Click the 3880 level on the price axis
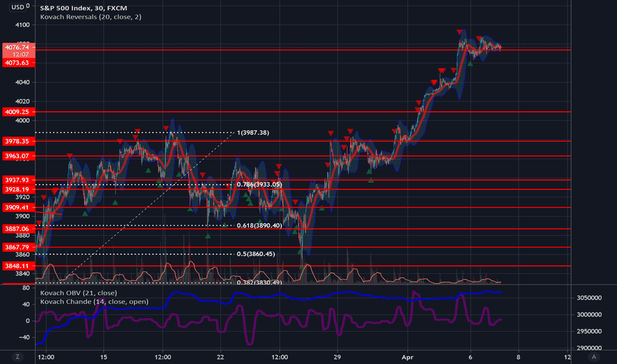This screenshot has width=617, height=364. (x=23, y=236)
